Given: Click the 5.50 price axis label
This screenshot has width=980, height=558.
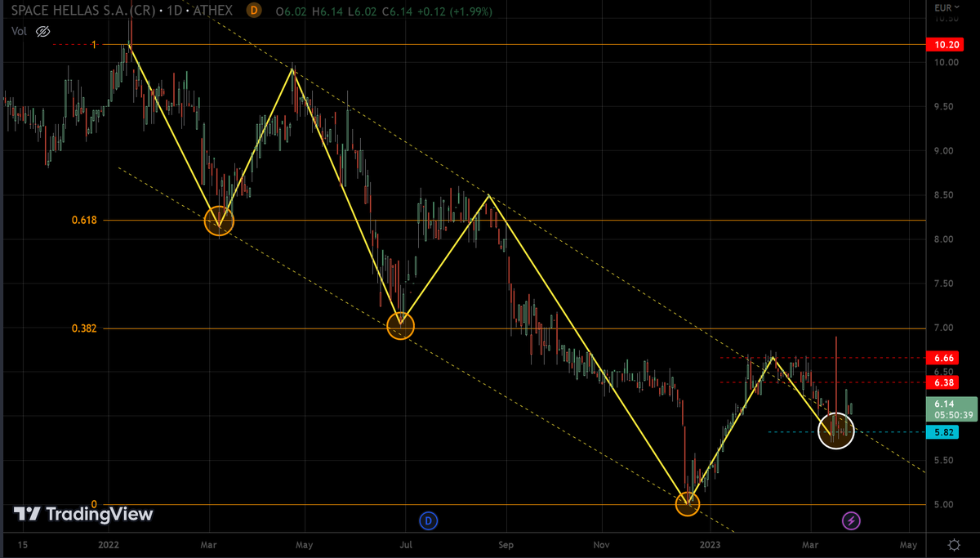Looking at the screenshot, I should click(945, 461).
